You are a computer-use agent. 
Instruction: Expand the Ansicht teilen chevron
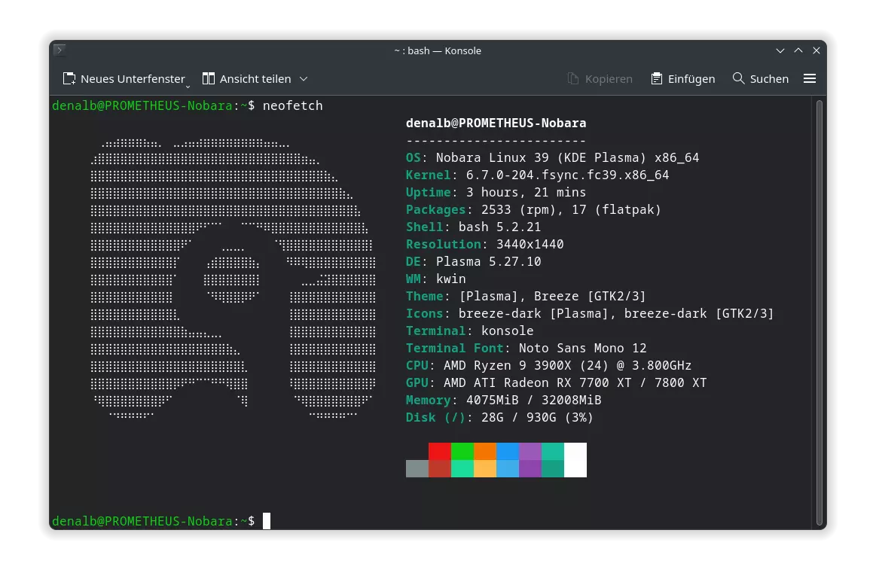[304, 79]
